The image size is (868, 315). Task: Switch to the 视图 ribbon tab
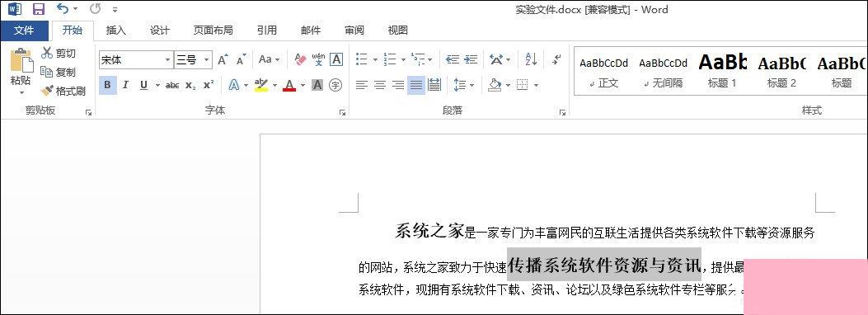[x=397, y=31]
